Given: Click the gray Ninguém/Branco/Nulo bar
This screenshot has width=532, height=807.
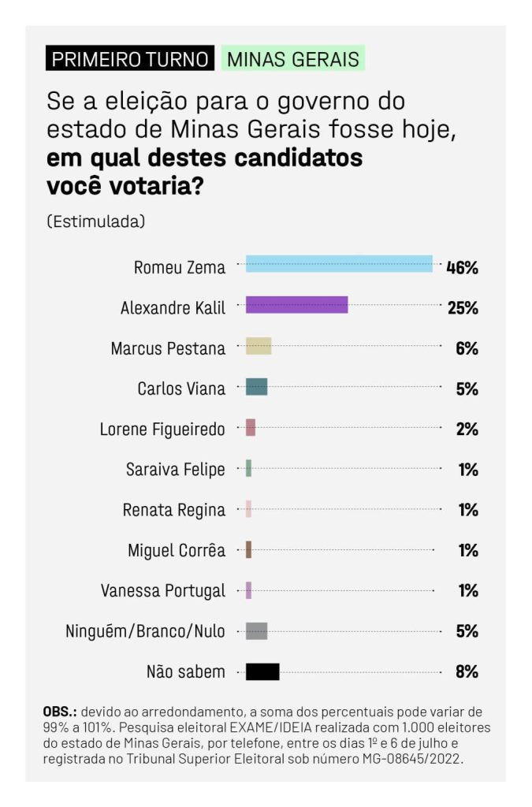Looking at the screenshot, I should tap(256, 631).
